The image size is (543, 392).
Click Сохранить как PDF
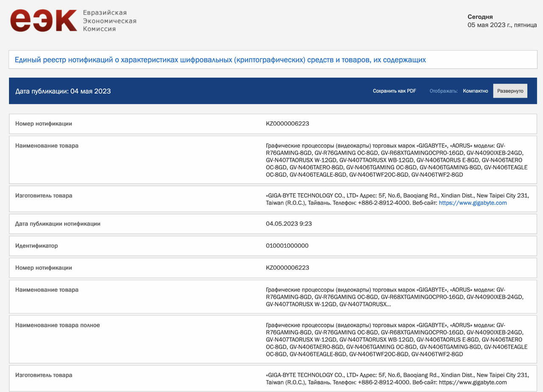(x=395, y=91)
